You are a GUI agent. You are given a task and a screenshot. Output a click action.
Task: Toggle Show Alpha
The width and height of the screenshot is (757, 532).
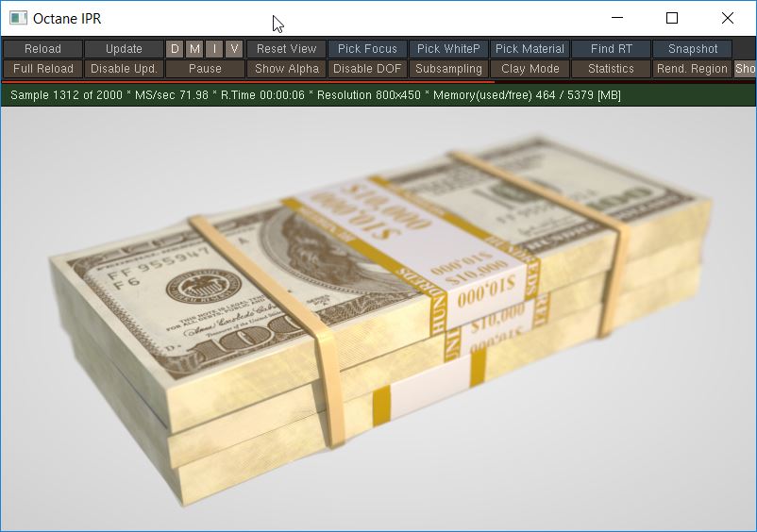286,69
